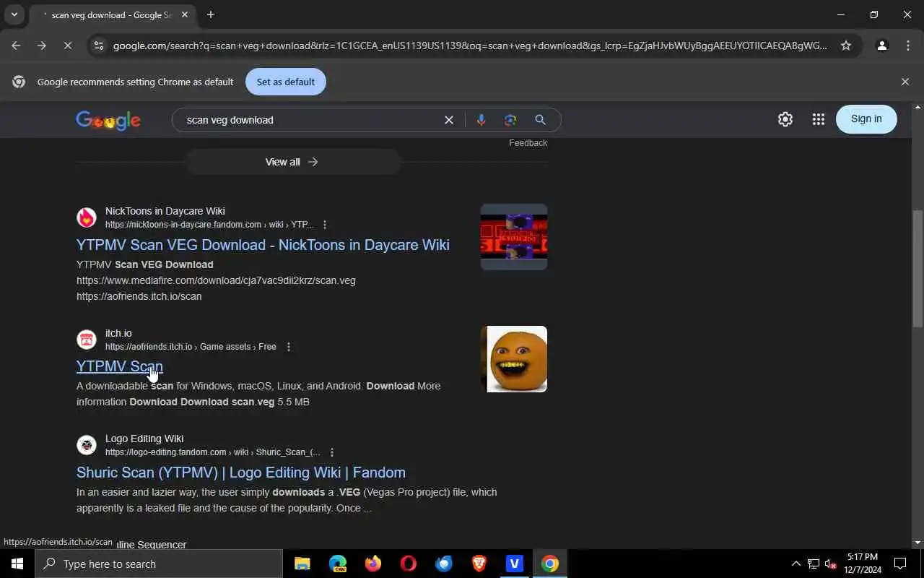Go to Google homepage via logo
Viewport: 924px width, 578px height.
[108, 121]
